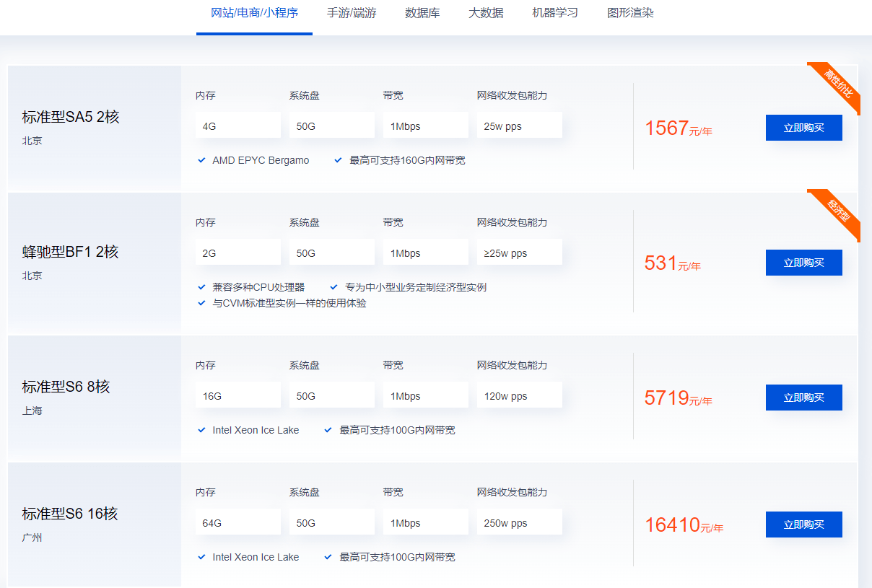Viewport: 872px width, 588px height.
Task: Select the 网站/电商/小程序 tab
Action: [x=254, y=13]
